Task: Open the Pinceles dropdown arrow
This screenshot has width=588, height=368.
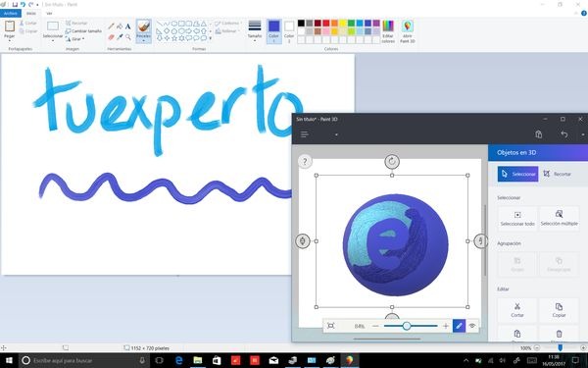Action: pyautogui.click(x=144, y=40)
